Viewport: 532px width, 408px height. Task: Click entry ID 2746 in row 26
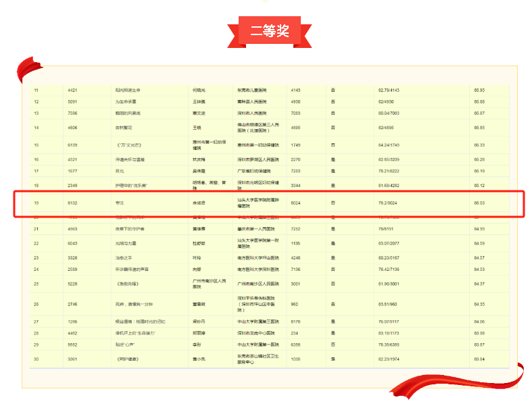pyautogui.click(x=74, y=304)
